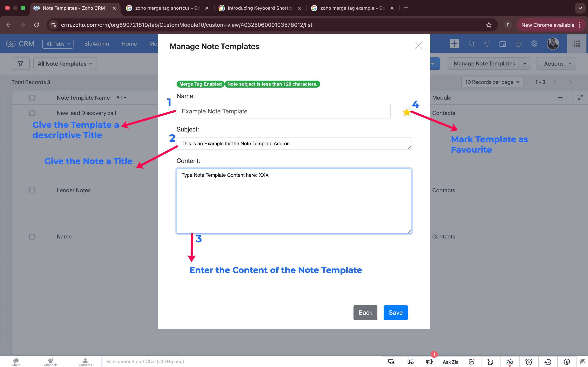Viewport: 588px width, 367px height.
Task: Close the Manage Note Templates dialog
Action: 418,45
